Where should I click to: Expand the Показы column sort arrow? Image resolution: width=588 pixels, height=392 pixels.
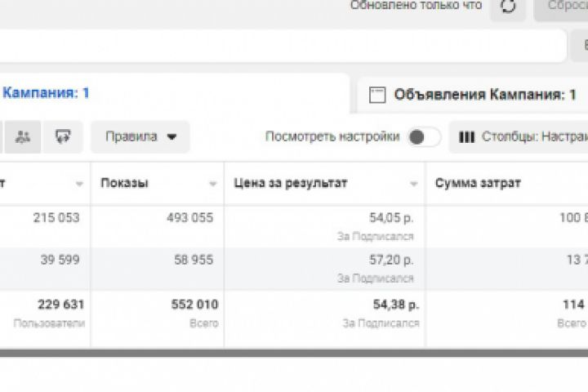212,184
